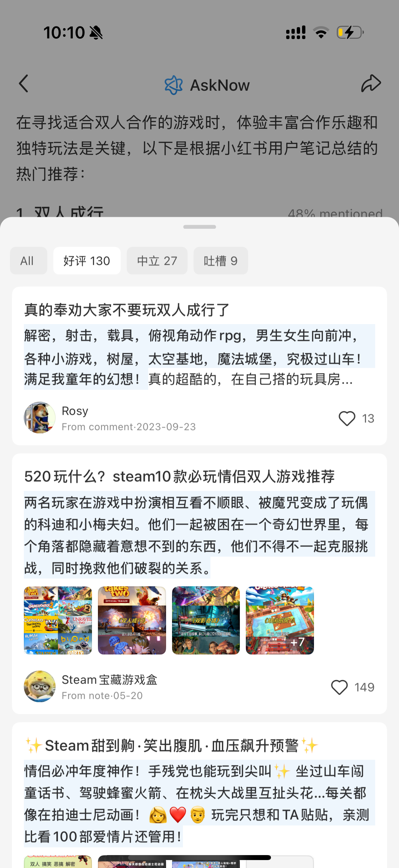This screenshot has width=399, height=868.
Task: Tap the share arrow icon
Action: 371,83
